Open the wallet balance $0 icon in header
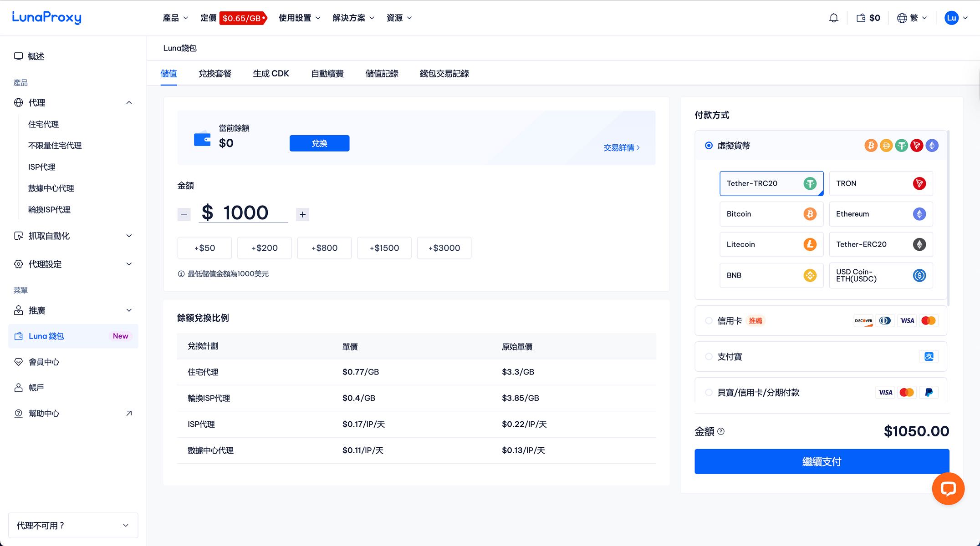980x546 pixels. point(868,18)
